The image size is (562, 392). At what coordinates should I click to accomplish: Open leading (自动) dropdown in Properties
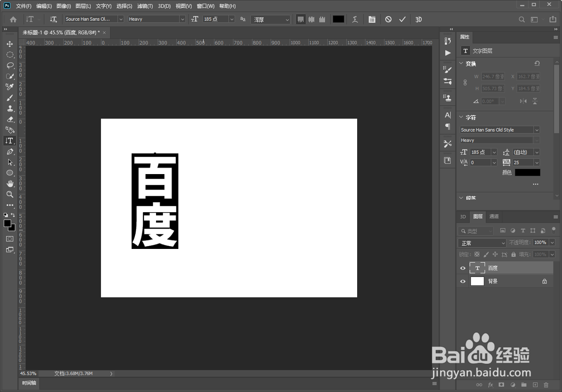[x=537, y=152]
